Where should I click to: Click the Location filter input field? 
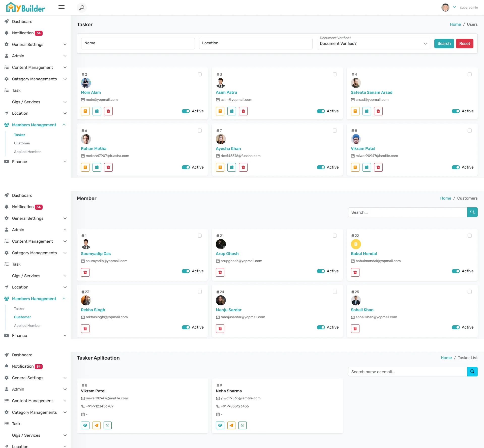tap(255, 43)
